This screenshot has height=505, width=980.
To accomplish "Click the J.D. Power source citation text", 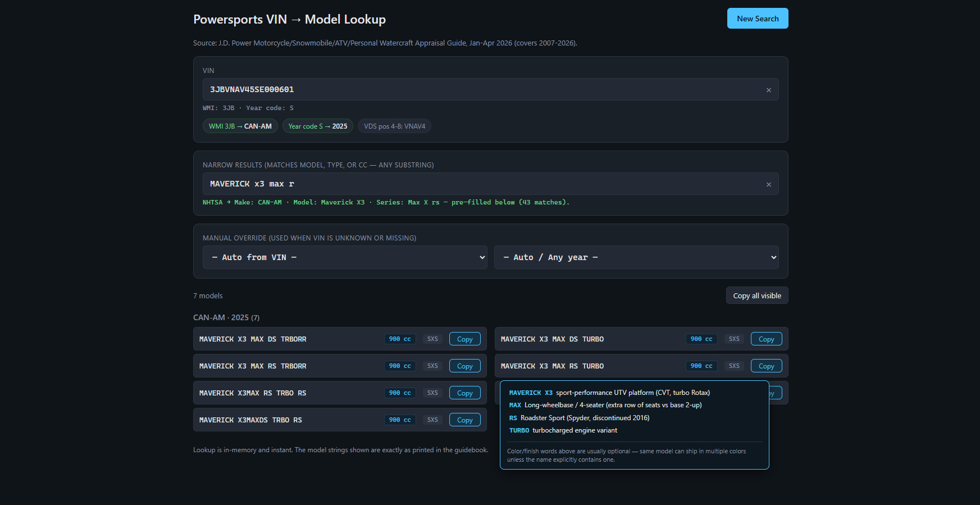I will pyautogui.click(x=385, y=43).
